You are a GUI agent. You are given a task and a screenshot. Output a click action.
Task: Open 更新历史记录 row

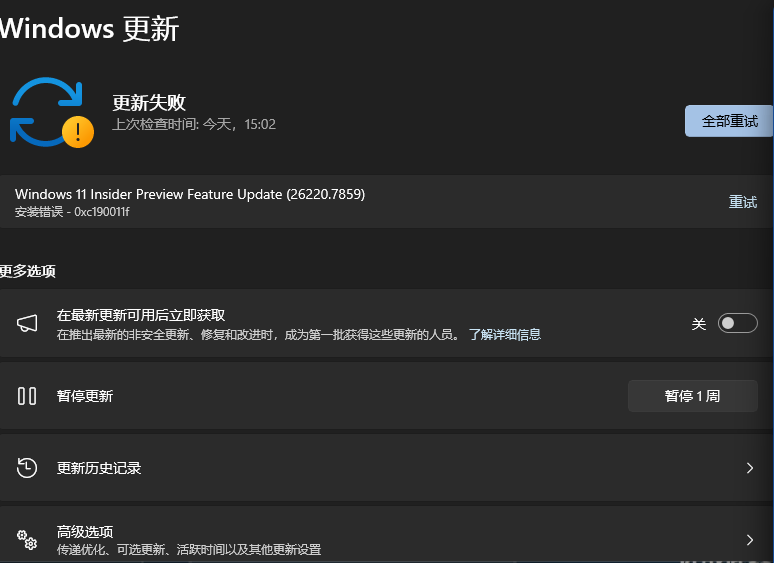point(386,468)
